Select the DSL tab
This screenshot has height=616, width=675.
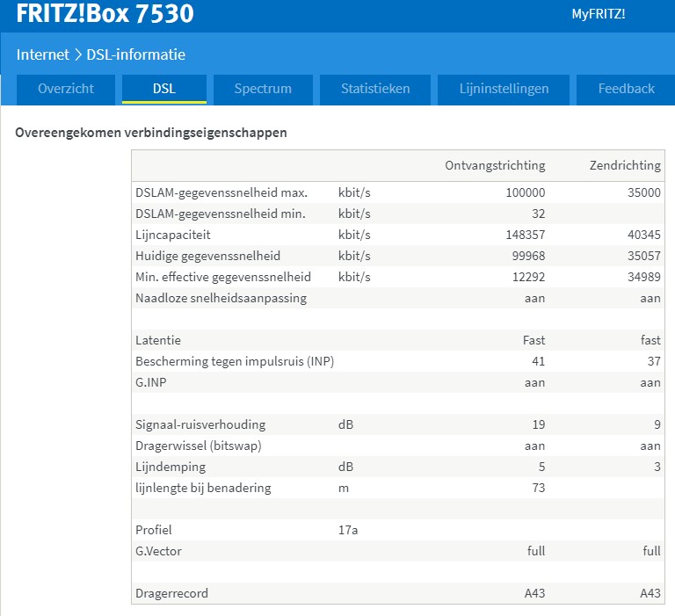click(x=163, y=89)
